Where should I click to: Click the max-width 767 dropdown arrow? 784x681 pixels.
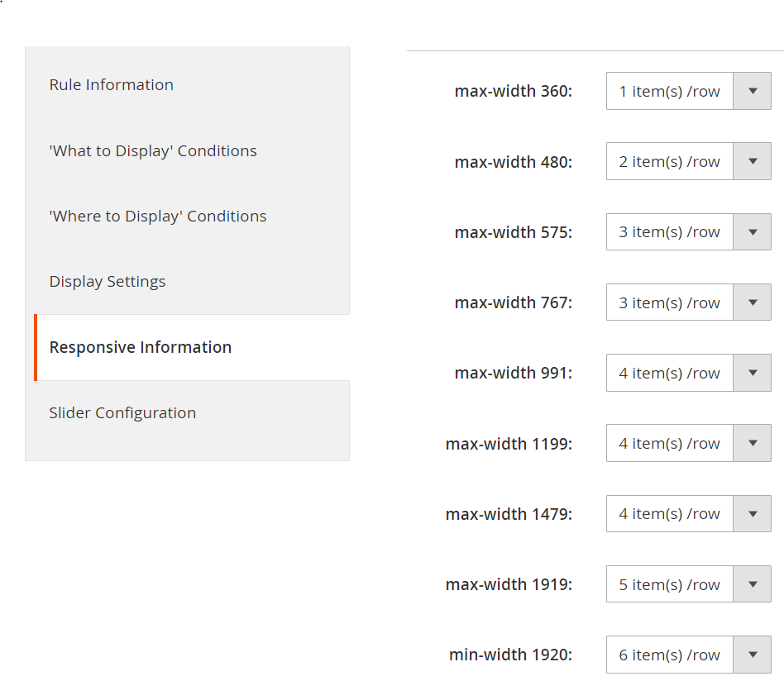(x=753, y=302)
